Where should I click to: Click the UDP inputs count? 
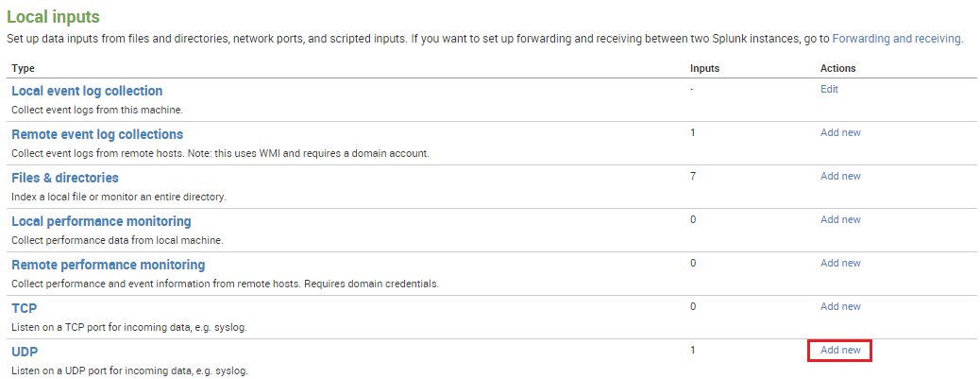click(693, 350)
